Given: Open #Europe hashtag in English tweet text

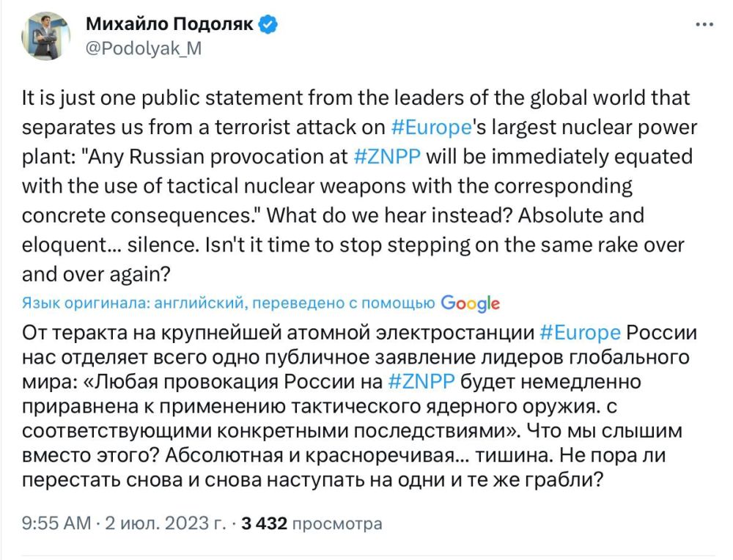Looking at the screenshot, I should click(431, 127).
